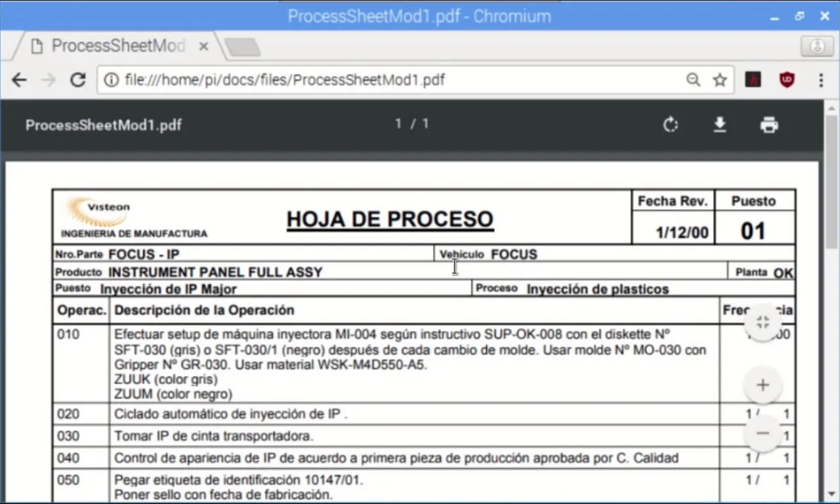Click the user profile button in the tab strip
The height and width of the screenshot is (504, 840).
tap(817, 47)
